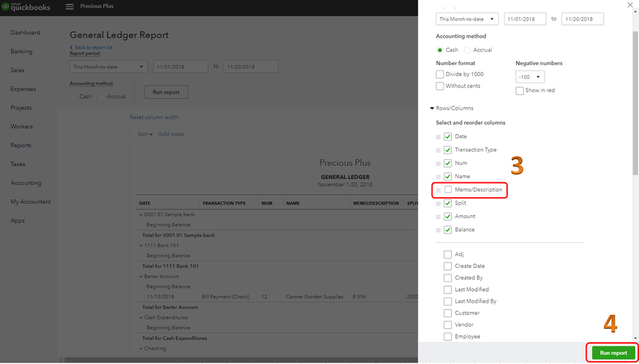Image resolution: width=639 pixels, height=364 pixels.
Task: Enable Divide by 1000 option
Action: tap(439, 74)
